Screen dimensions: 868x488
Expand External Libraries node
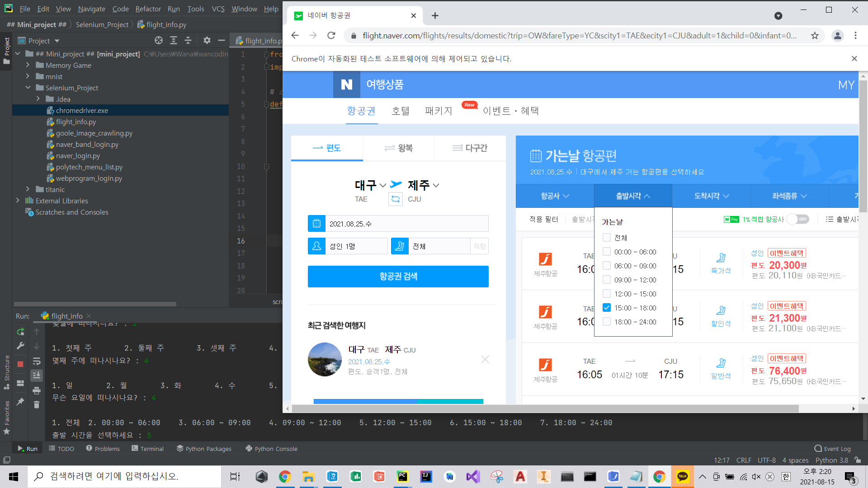18,201
